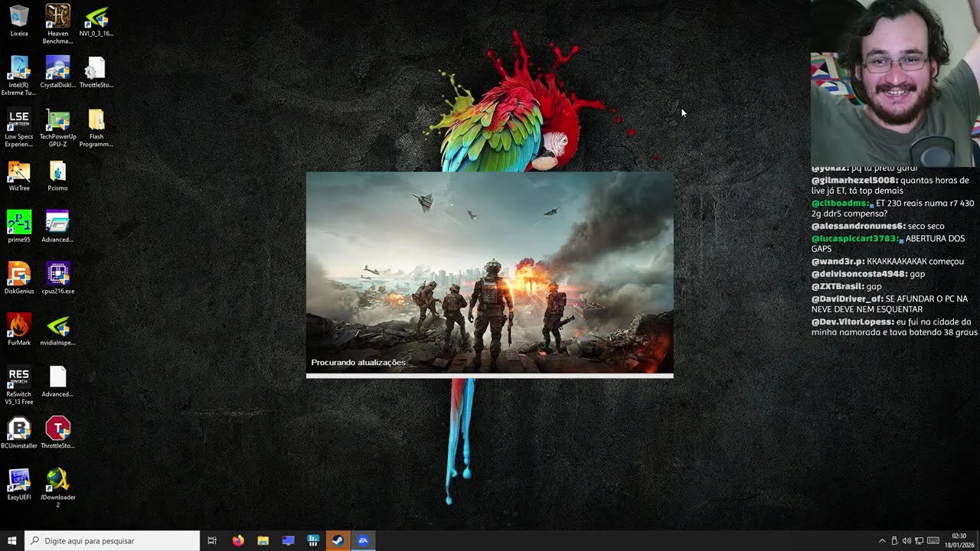The image size is (980, 551).
Task: Launch the red ThrottleStop T shortcut
Action: pos(57,433)
